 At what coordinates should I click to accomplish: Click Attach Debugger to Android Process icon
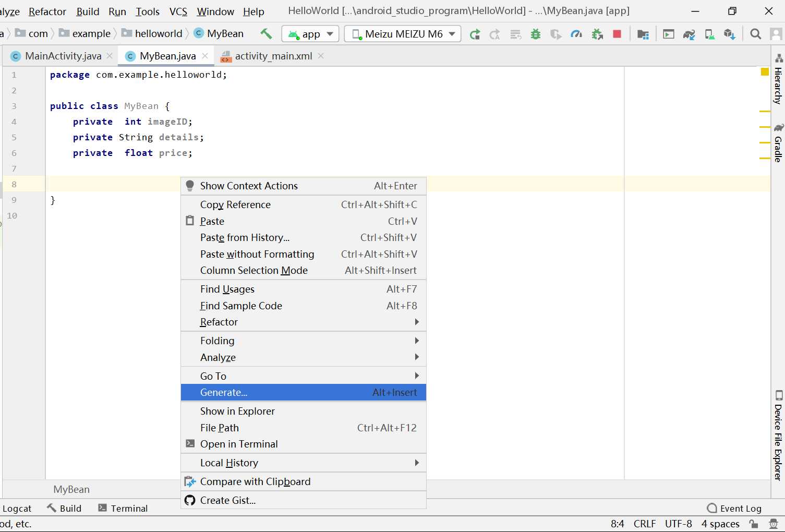point(597,34)
